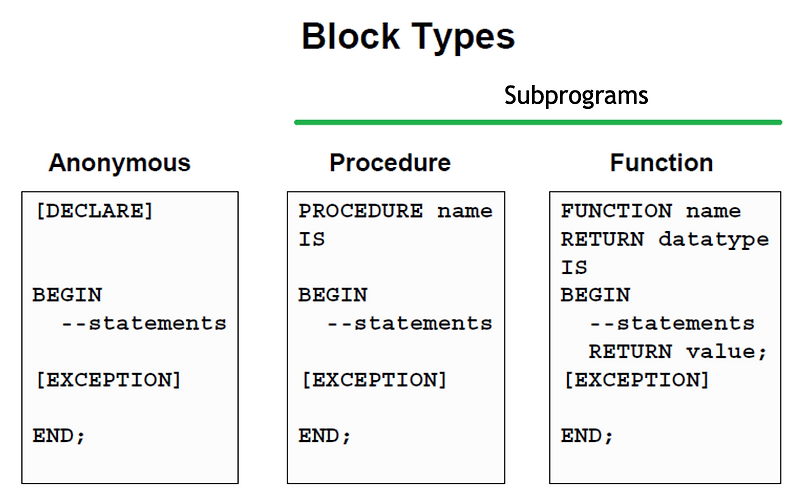Select [DECLARE] in the Anonymous block
Image resolution: width=800 pixels, height=501 pixels.
pyautogui.click(x=94, y=211)
